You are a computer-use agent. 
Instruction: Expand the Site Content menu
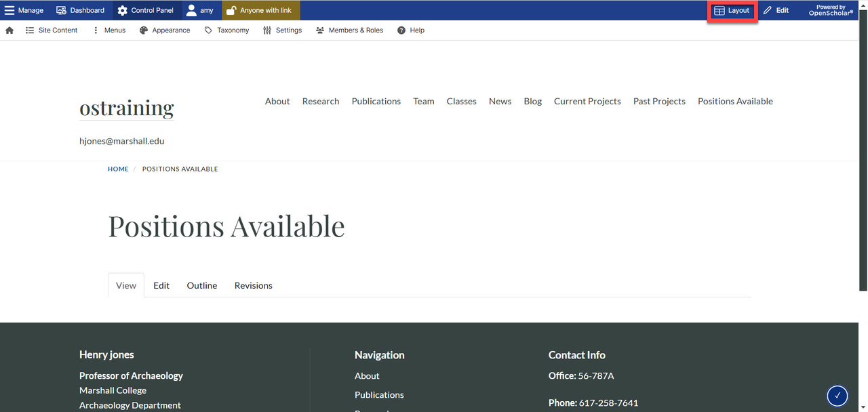click(52, 30)
